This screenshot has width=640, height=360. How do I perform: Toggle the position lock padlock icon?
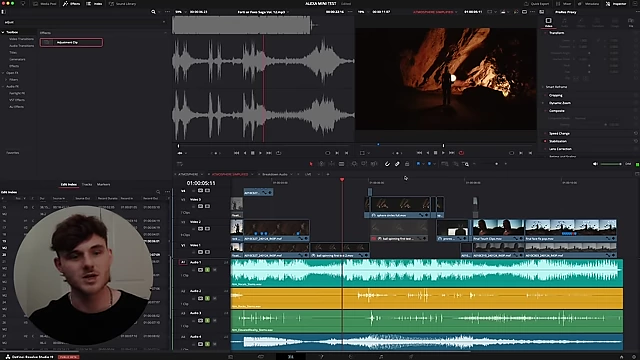[407, 164]
